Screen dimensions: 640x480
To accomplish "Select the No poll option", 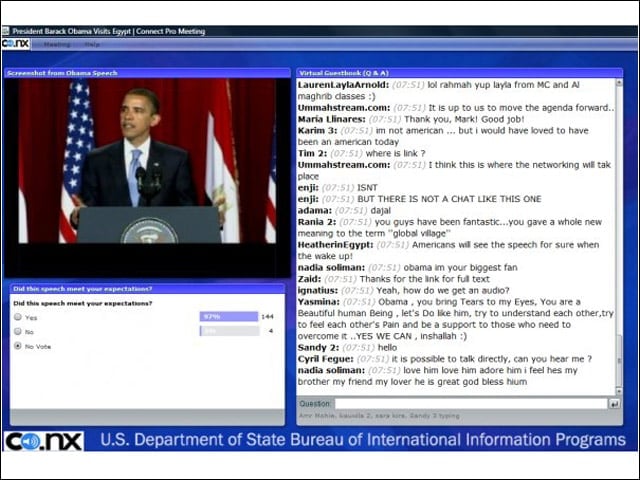I will click(x=18, y=331).
